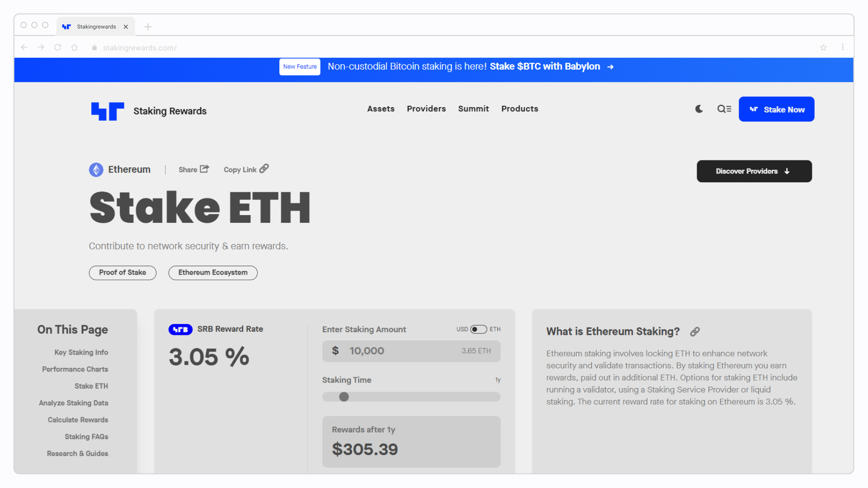Viewport: 868px width, 488px height.
Task: Click the search icon in the navbar
Action: [x=724, y=109]
